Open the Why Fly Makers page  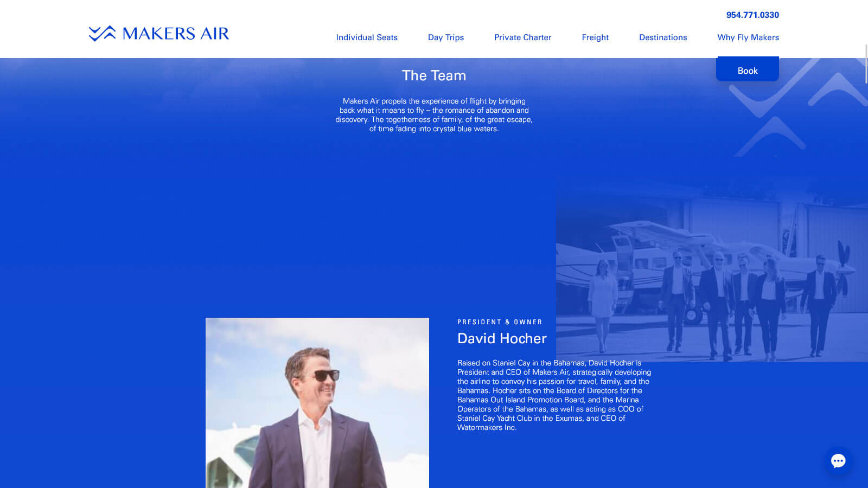[x=748, y=37]
